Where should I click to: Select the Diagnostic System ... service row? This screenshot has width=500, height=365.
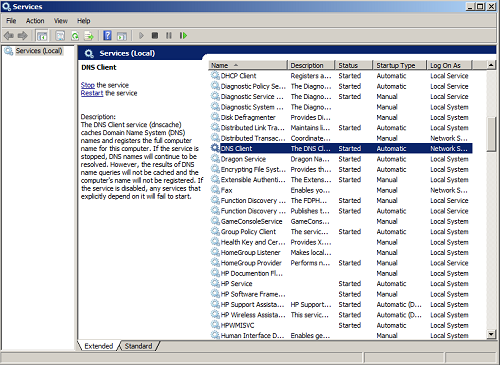(341, 107)
